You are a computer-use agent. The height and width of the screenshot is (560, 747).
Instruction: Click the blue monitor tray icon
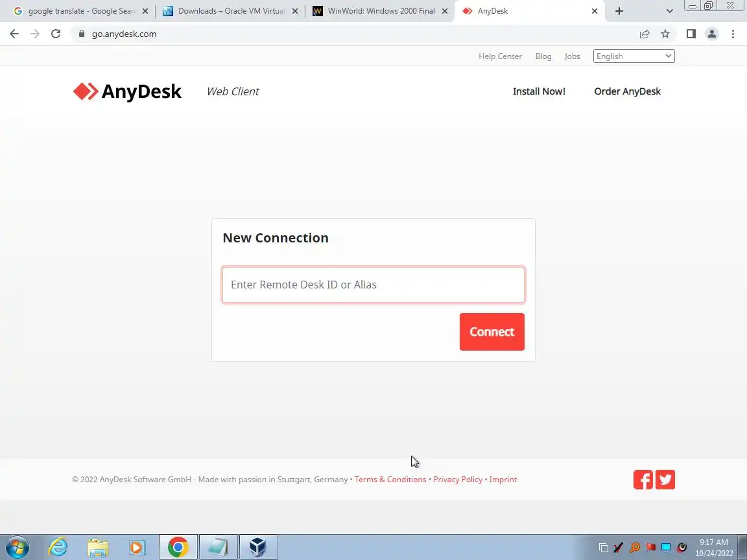[666, 547]
